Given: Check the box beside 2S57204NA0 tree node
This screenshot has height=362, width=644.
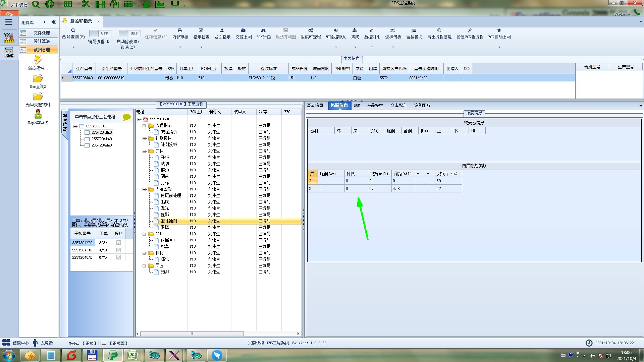Looking at the screenshot, I should 87,133.
